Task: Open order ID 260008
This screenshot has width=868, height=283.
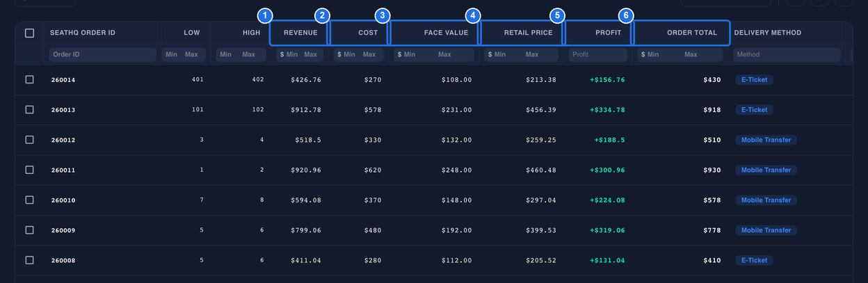Action: (63, 261)
